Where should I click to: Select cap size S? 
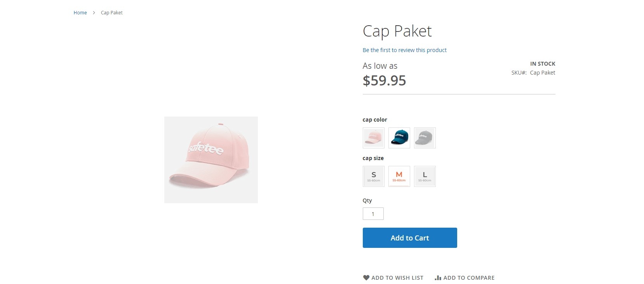point(373,176)
